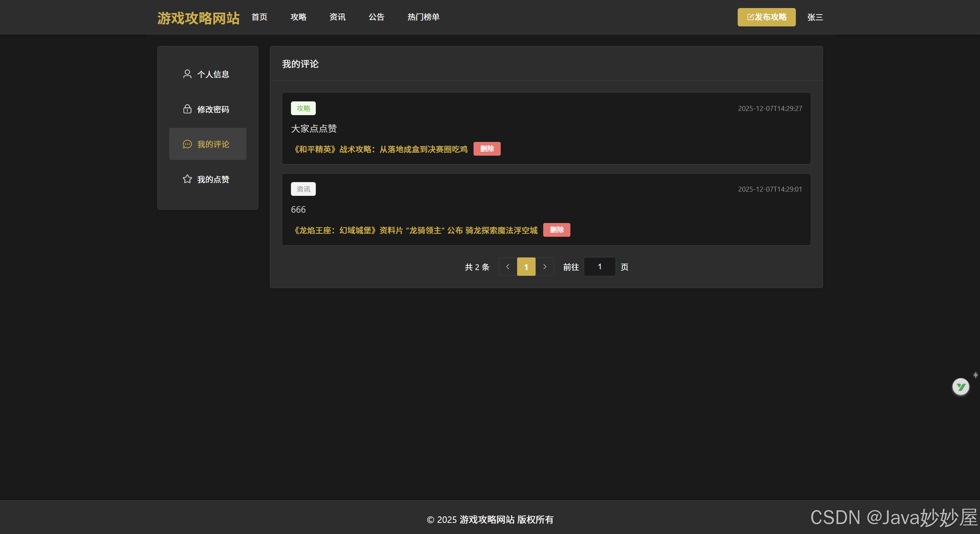Go to next page with right chevron
980x534 pixels.
click(545, 267)
